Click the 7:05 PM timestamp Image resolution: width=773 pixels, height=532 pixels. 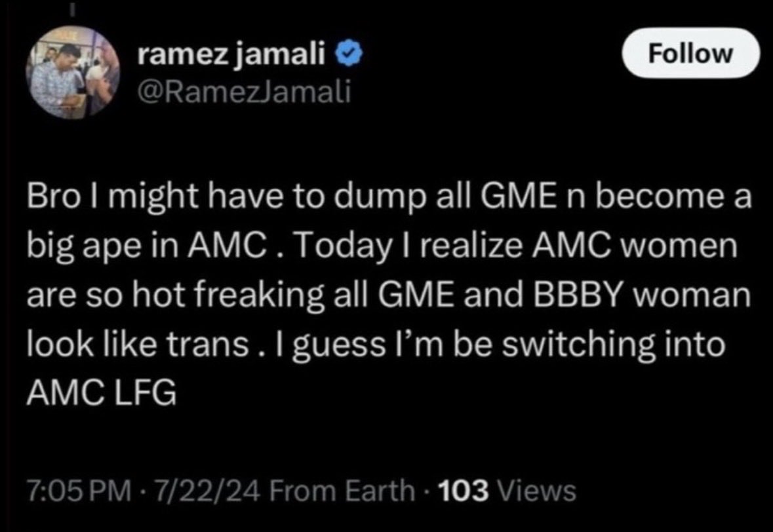[79, 491]
